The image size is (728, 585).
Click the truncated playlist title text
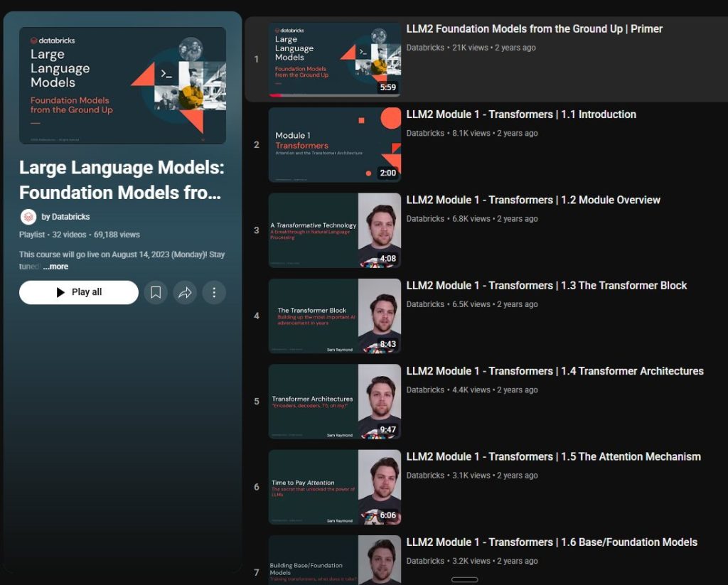[121, 180]
